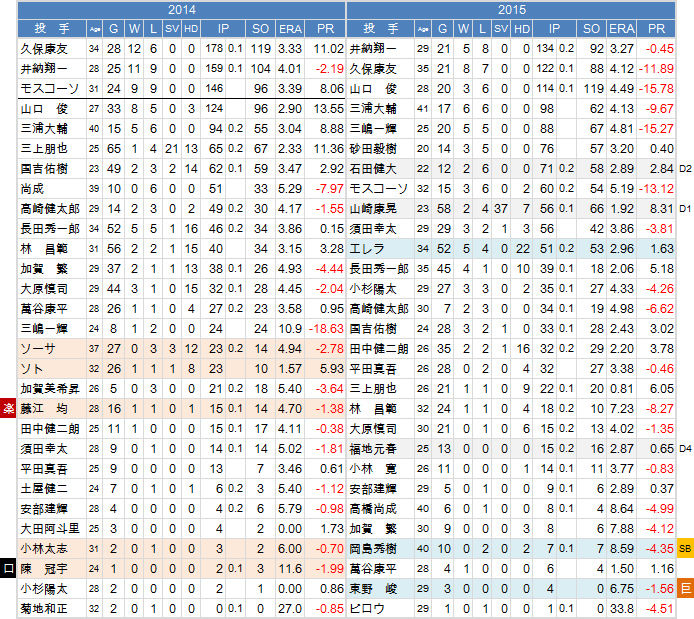This screenshot has height=619, width=694.
Task: Click the D4 draft label beside 福地元春
Action: pos(685,449)
